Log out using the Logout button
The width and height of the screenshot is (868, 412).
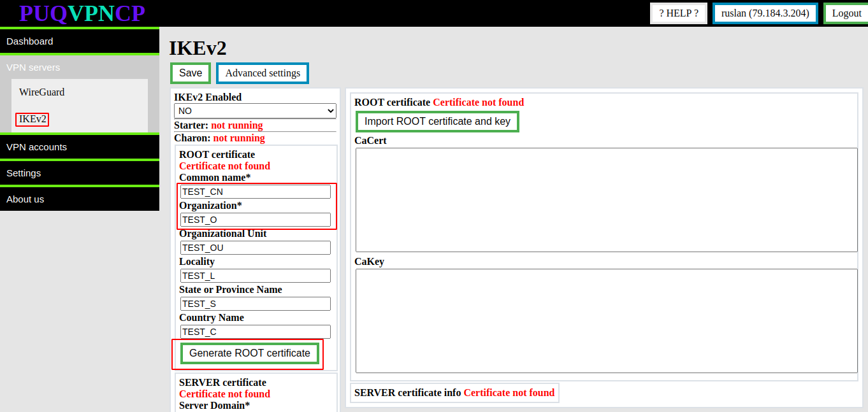pyautogui.click(x=846, y=13)
